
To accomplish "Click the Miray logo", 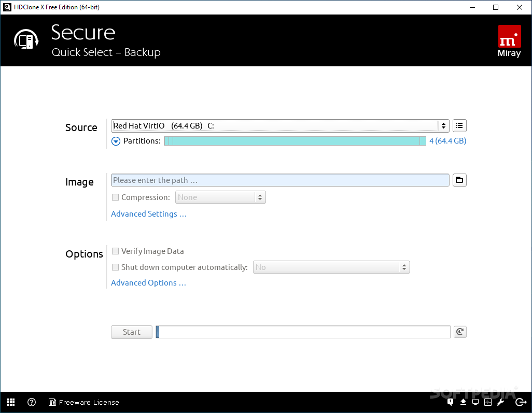I will pos(509,41).
